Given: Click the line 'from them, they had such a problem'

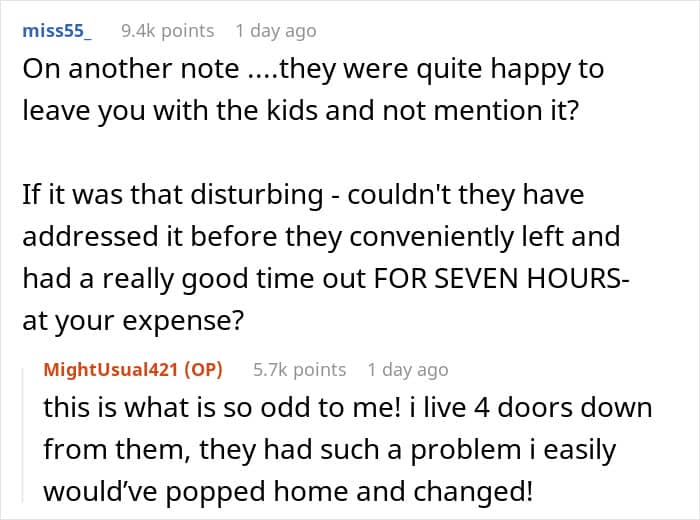Looking at the screenshot, I should click(329, 450).
